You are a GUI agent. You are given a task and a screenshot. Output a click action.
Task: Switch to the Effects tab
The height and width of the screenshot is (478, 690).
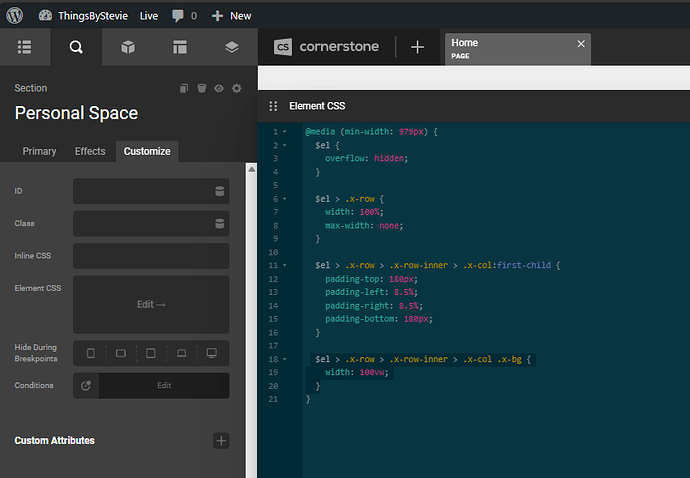pos(90,152)
